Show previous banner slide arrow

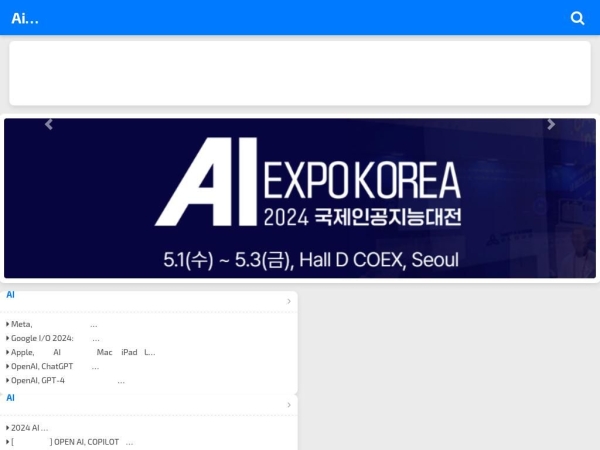(x=49, y=124)
